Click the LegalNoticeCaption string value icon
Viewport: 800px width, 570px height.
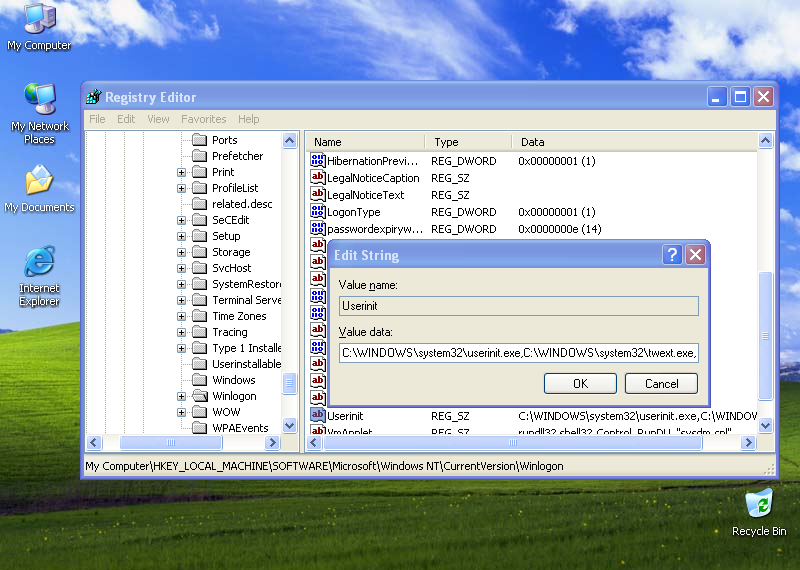coord(317,177)
